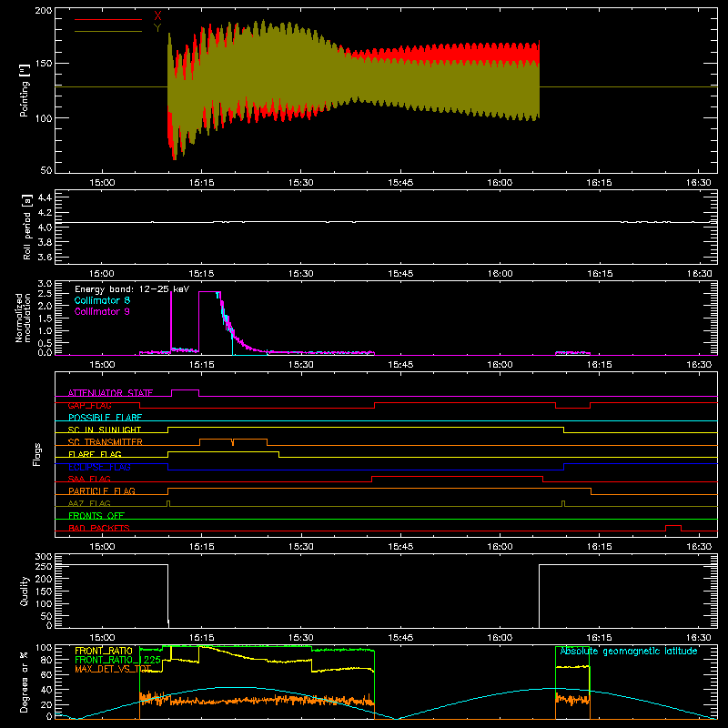This screenshot has height=728, width=728.
Task: Click '16:30' time label under Pointing plot
Action: [699, 183]
